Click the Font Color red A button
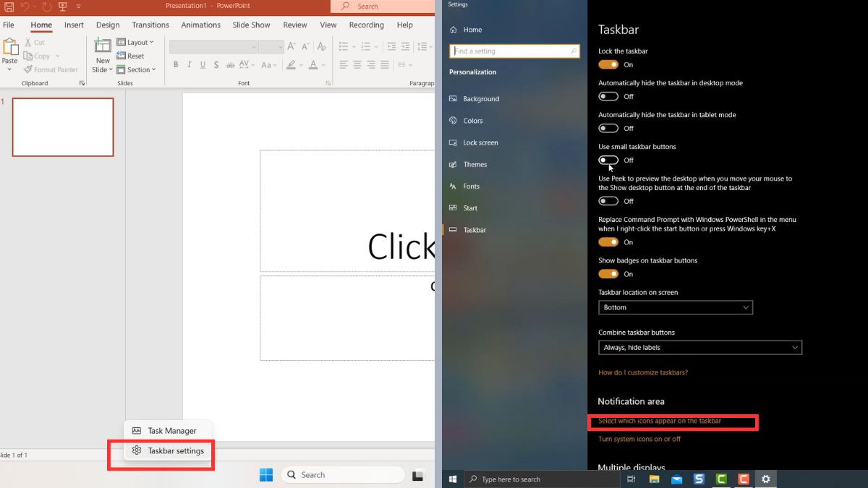 pos(314,65)
